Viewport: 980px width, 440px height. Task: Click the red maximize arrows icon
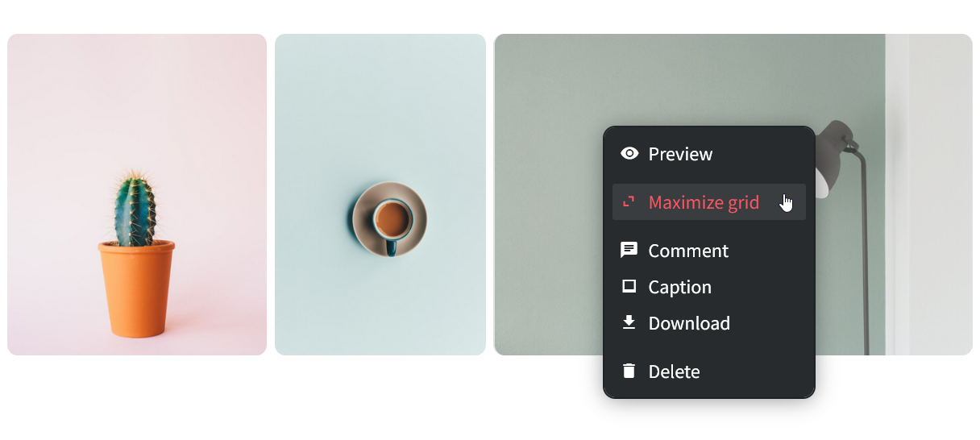629,201
